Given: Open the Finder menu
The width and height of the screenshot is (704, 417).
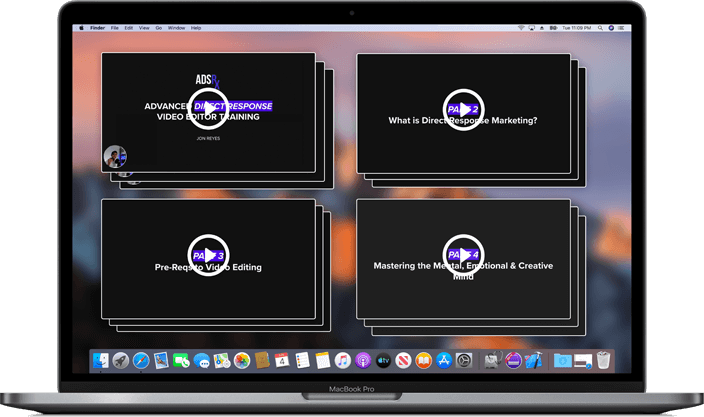Looking at the screenshot, I should click(97, 28).
